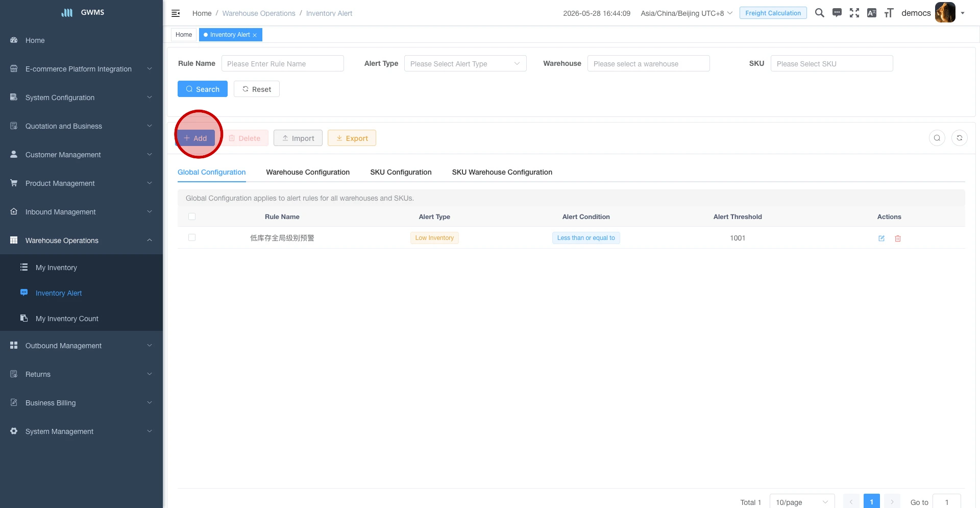
Task: Open the font size adjustment icon
Action: [889, 13]
